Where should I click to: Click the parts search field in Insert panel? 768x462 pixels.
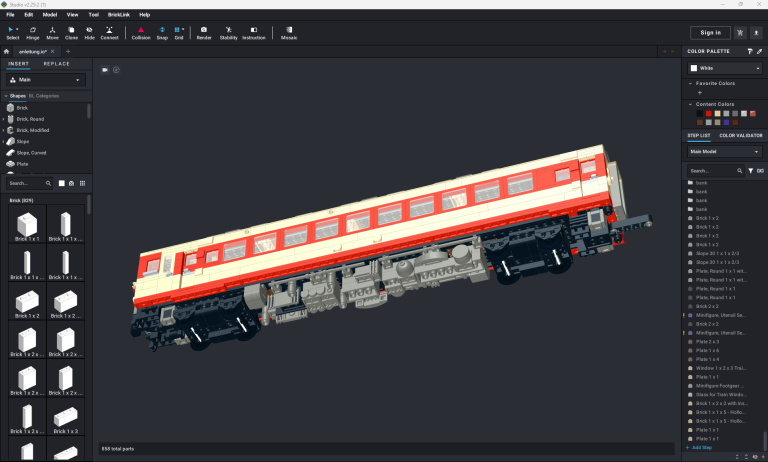coord(24,183)
